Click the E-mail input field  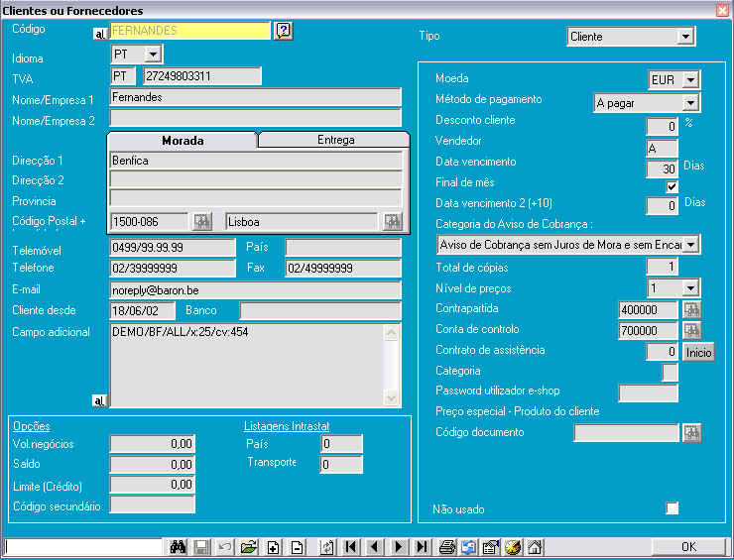coord(255,289)
